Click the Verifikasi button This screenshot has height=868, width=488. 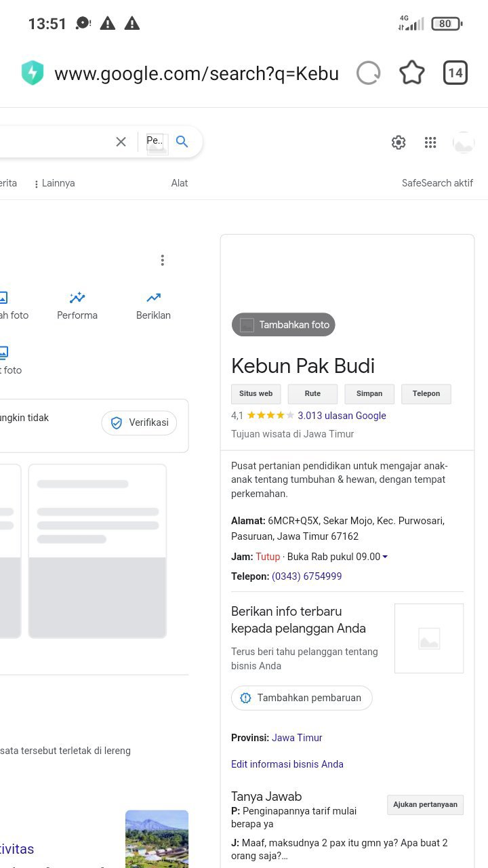click(139, 422)
